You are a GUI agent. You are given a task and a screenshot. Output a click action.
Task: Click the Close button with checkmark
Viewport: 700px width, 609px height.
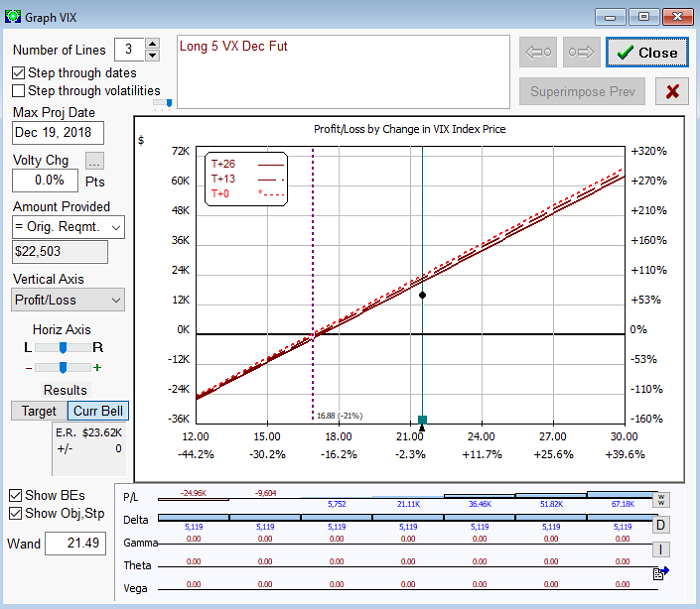[x=646, y=53]
